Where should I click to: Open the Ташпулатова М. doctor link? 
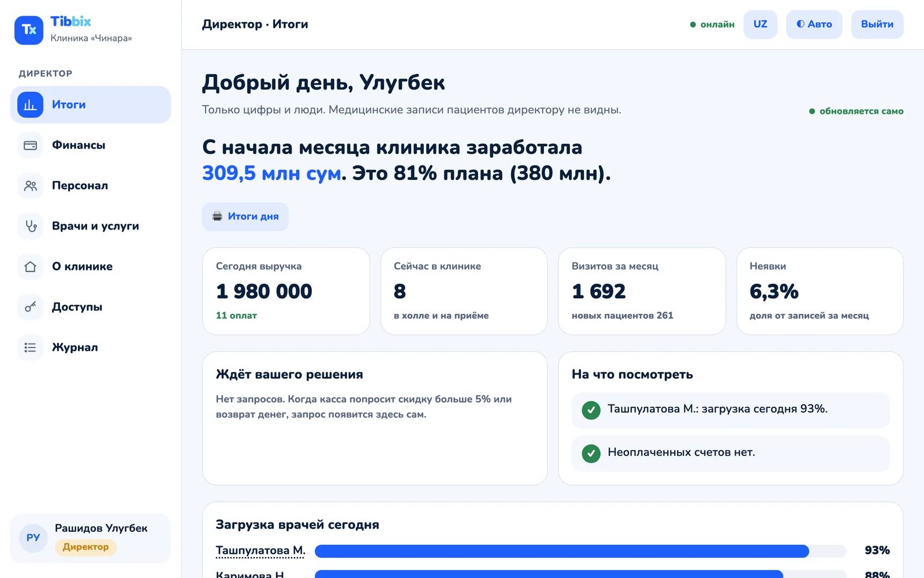[260, 550]
